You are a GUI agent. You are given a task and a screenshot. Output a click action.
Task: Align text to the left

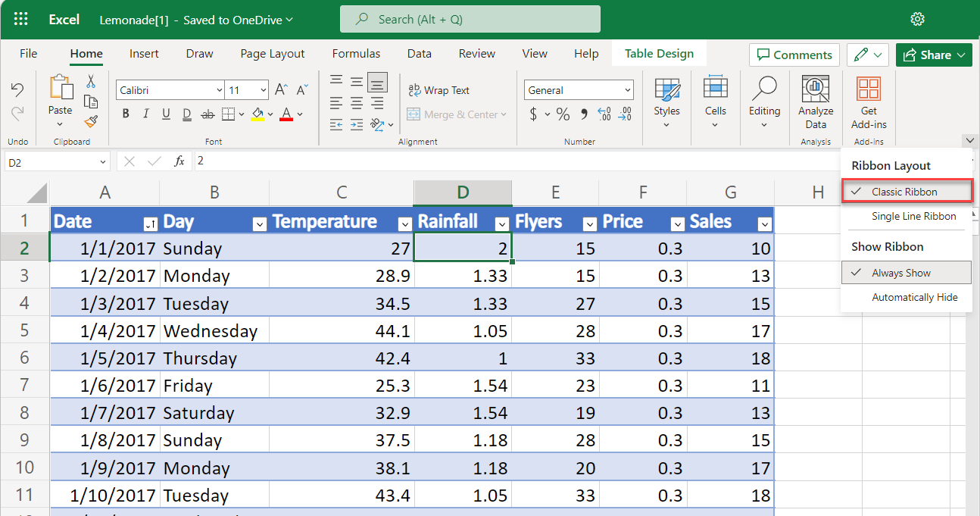coord(336,102)
